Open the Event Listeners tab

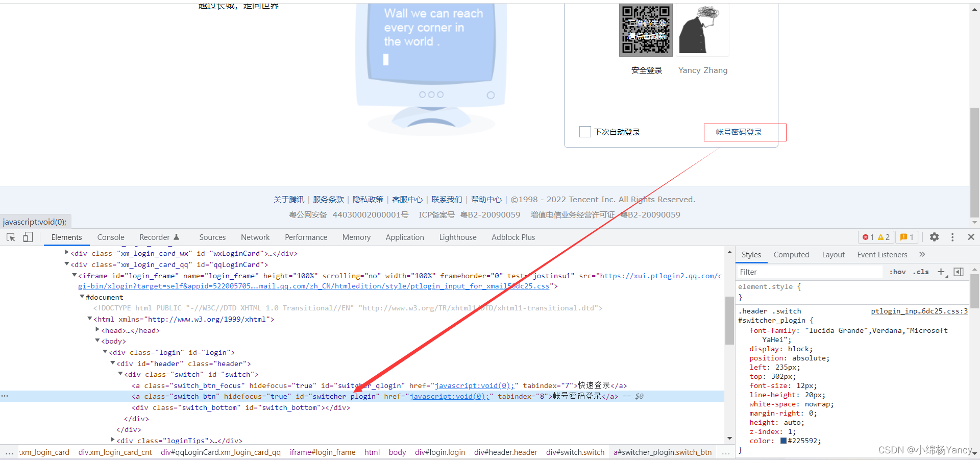tap(882, 255)
